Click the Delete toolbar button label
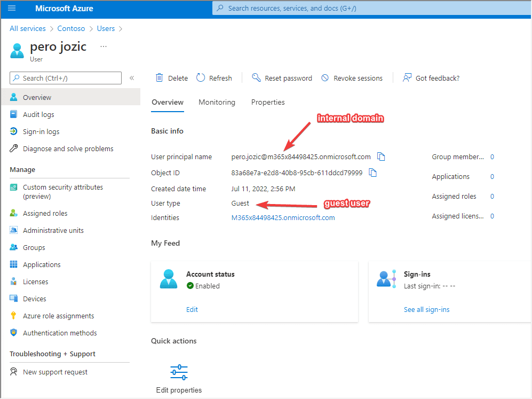Viewport: 532px width, 399px height. coord(178,78)
